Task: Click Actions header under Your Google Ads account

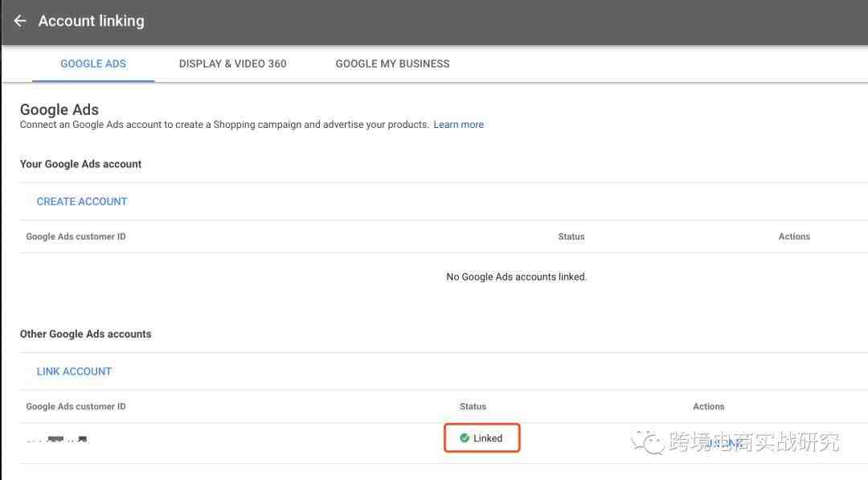Action: (794, 236)
